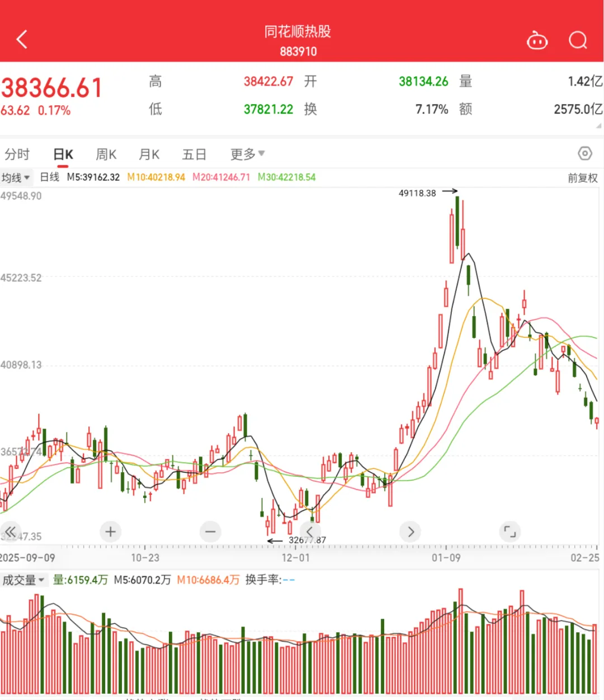Click change percentage 0.17%
This screenshot has width=604, height=700.
coord(54,110)
